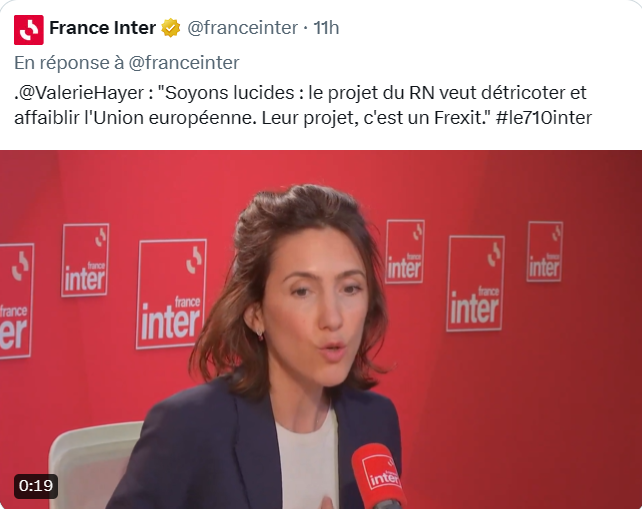
Task: Click the white chair in the video
Action: (x=93, y=465)
